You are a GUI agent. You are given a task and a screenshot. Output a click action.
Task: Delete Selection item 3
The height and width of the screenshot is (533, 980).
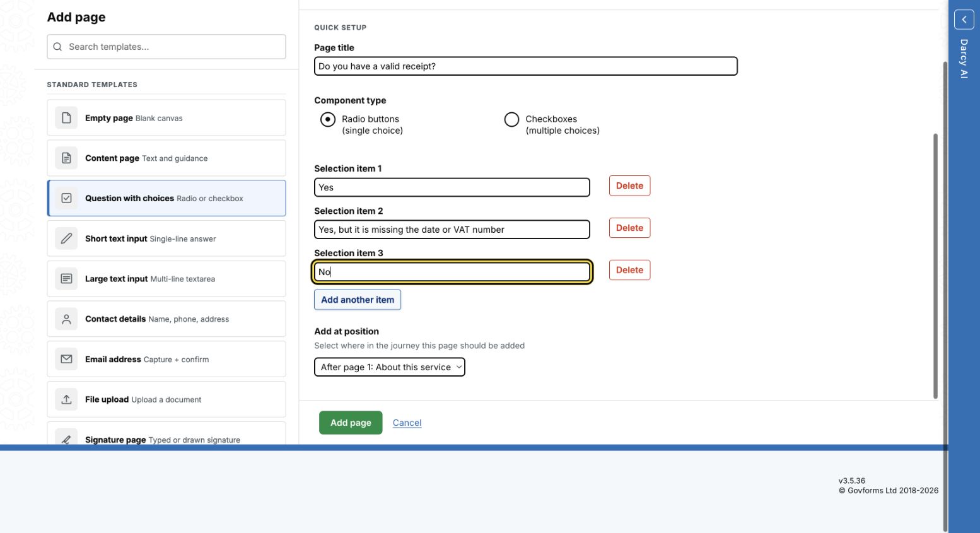tap(629, 270)
